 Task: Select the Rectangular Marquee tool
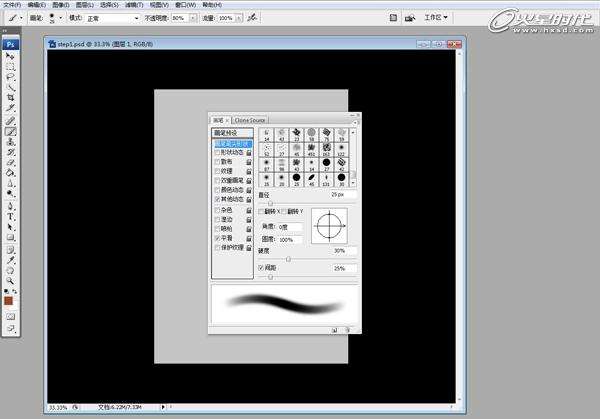(10, 67)
